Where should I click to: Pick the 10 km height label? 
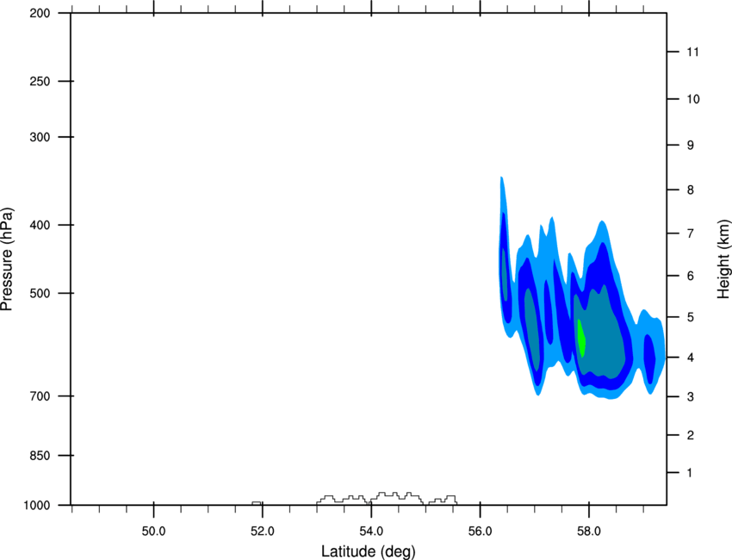click(693, 99)
